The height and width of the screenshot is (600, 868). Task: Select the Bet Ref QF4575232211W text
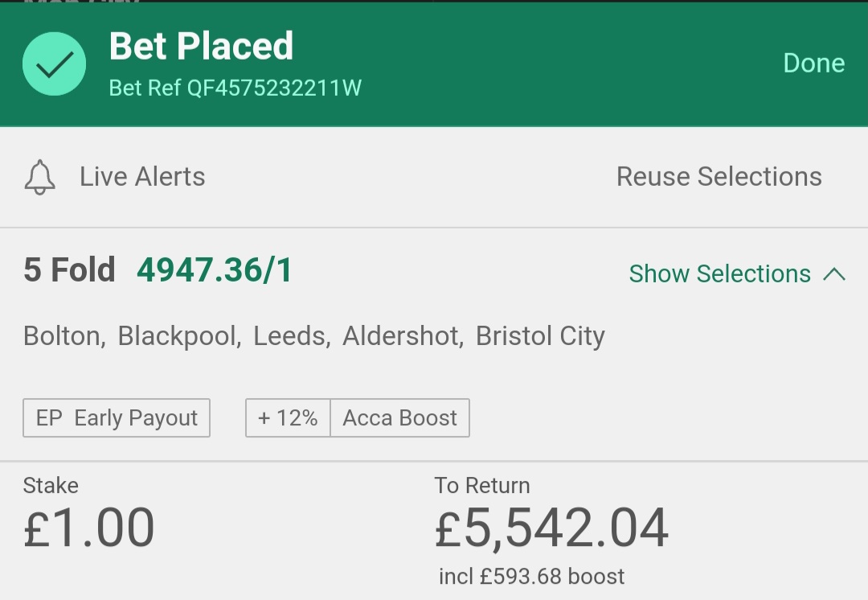point(235,88)
